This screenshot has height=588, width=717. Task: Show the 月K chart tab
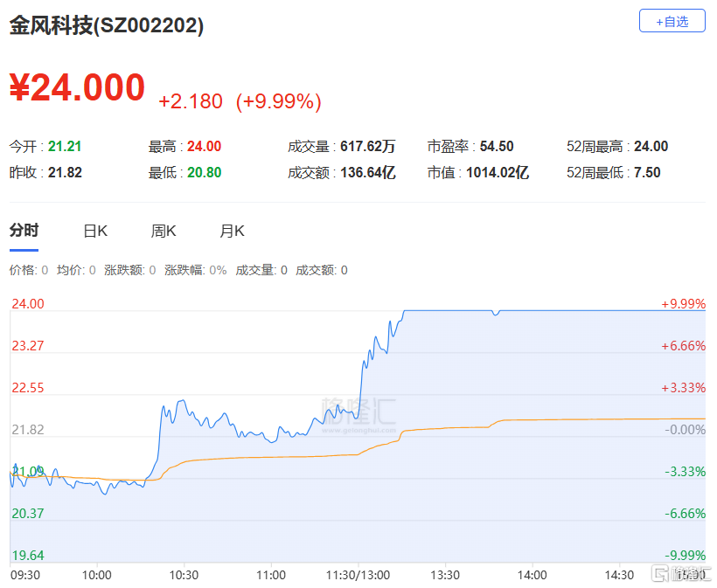232,231
